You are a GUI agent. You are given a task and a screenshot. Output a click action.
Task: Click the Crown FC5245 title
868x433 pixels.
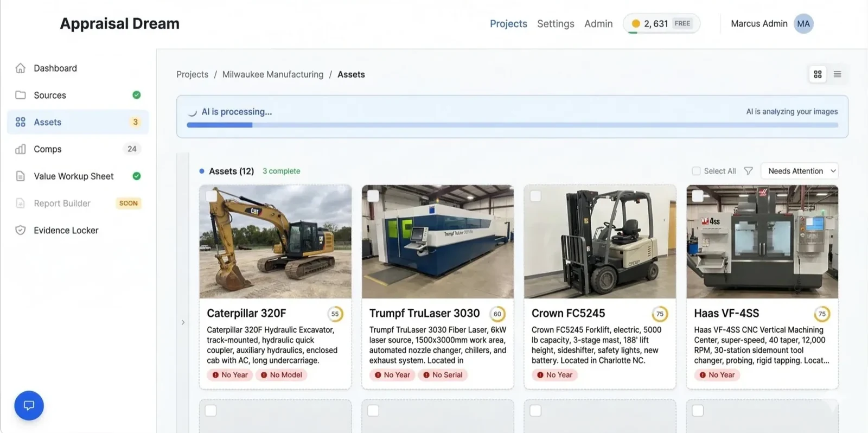(568, 313)
